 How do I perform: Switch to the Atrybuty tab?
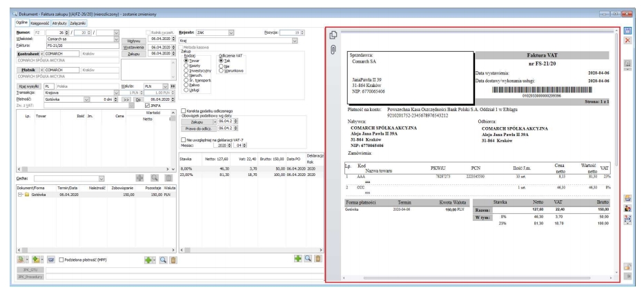click(59, 23)
